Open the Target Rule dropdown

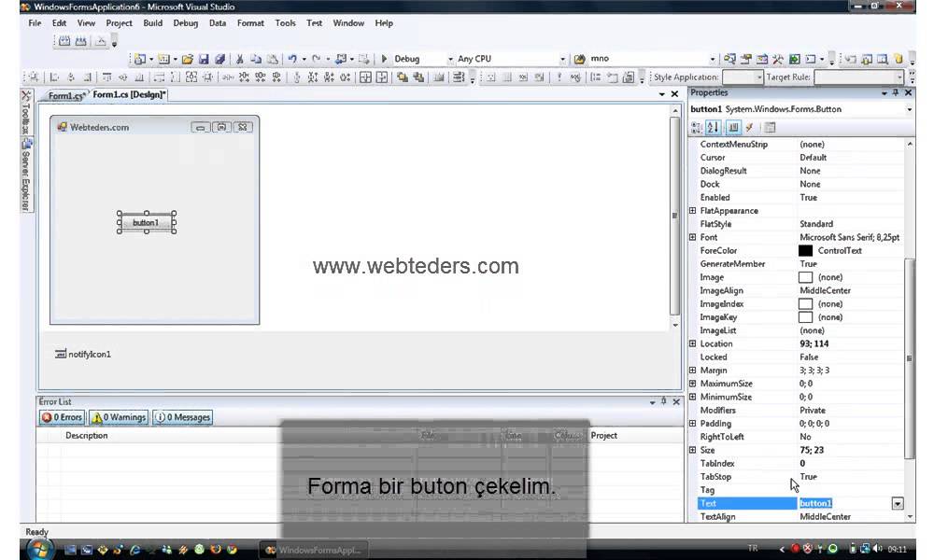click(899, 77)
